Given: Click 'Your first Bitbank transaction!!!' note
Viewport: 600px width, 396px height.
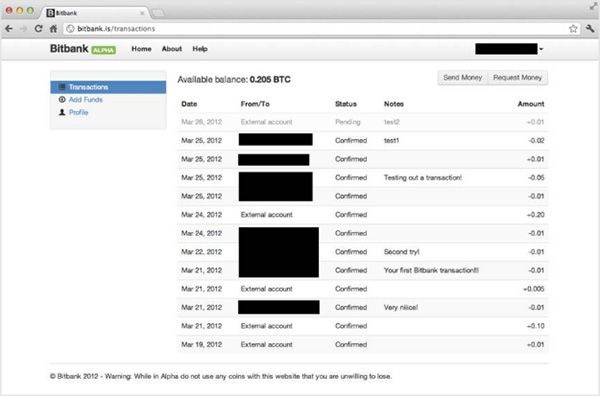Looking at the screenshot, I should coord(431,271).
